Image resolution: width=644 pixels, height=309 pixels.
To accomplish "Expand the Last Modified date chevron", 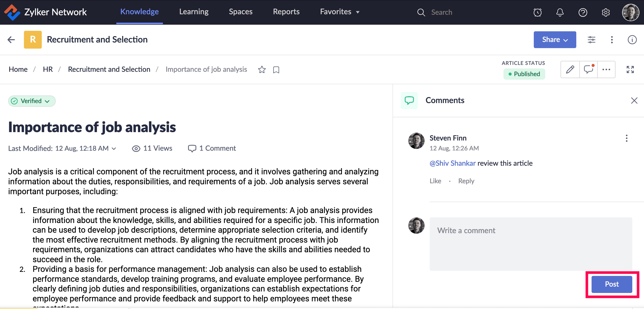I will coord(114,148).
